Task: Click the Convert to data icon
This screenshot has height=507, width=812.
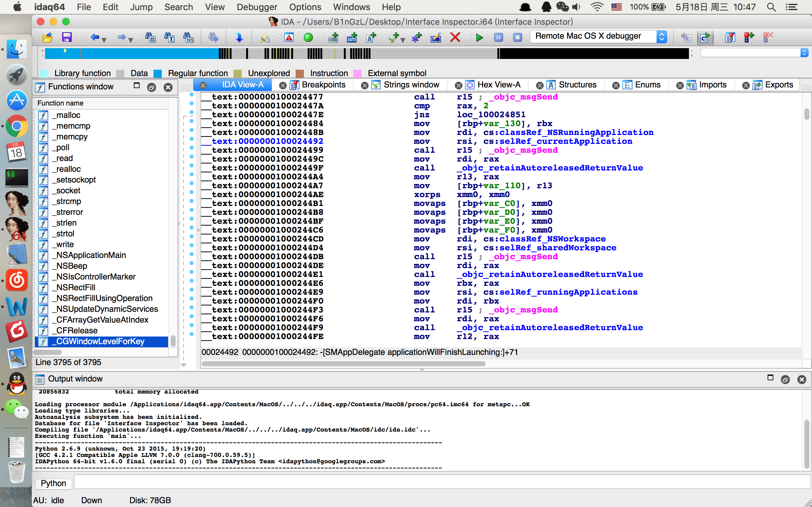Action: [352, 37]
